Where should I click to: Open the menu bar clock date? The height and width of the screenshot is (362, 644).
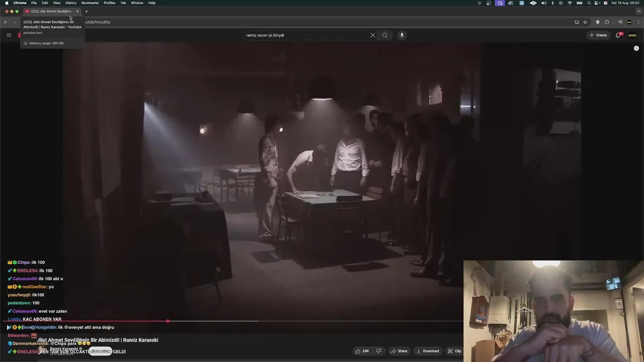click(x=625, y=3)
